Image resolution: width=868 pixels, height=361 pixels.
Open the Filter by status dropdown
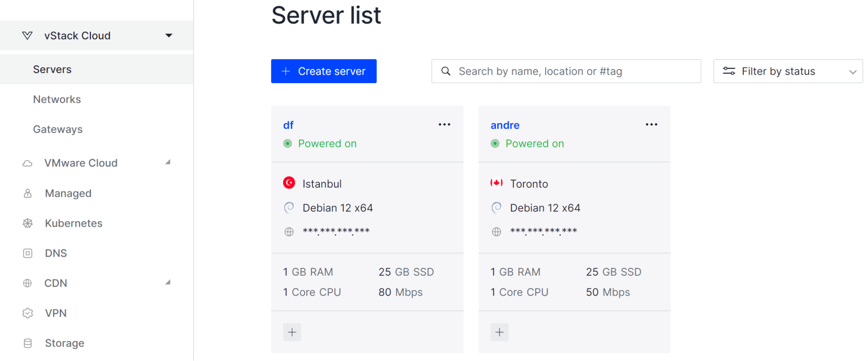[788, 71]
